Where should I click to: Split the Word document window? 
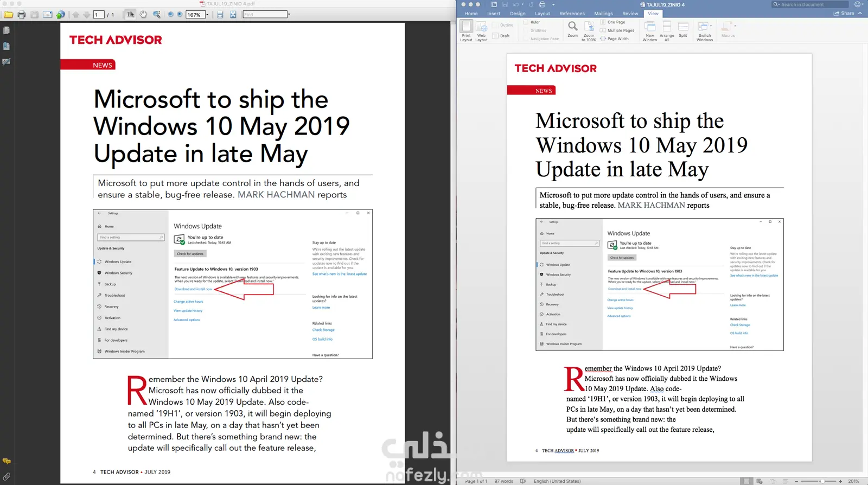[683, 29]
